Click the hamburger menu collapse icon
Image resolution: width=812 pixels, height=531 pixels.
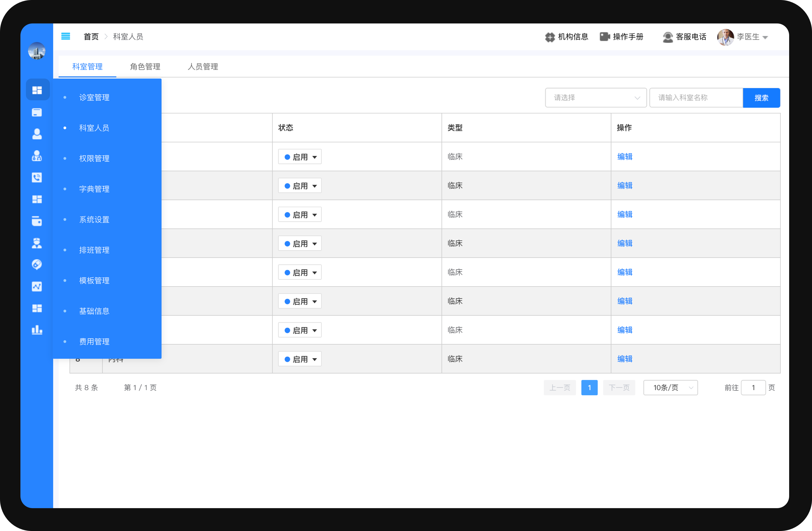(x=66, y=36)
